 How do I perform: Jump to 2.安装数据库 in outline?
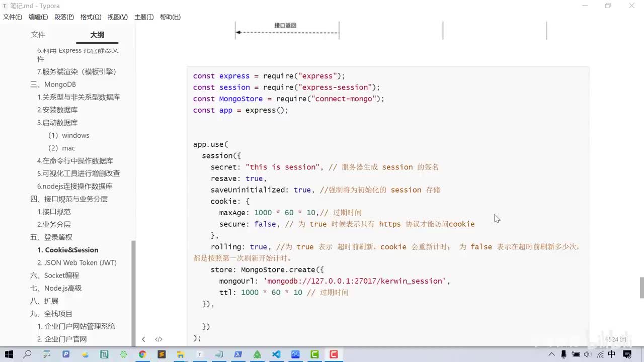click(57, 110)
